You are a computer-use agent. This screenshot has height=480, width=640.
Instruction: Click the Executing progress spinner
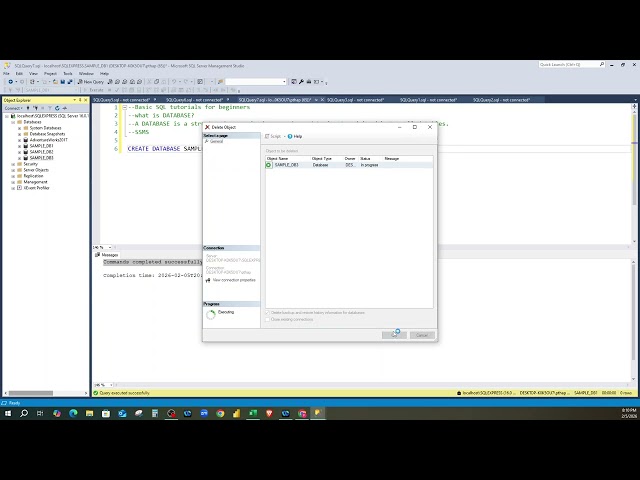(x=211, y=314)
